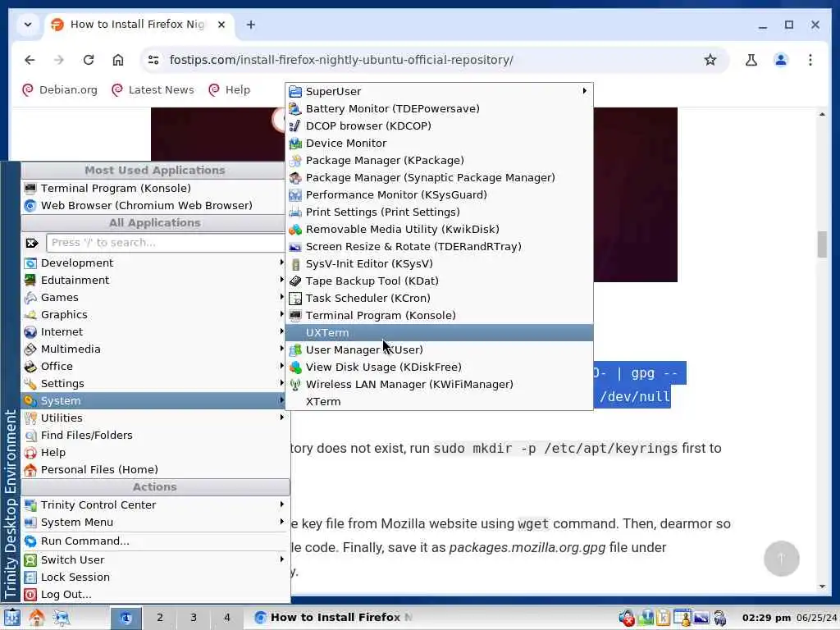Image resolution: width=840 pixels, height=630 pixels.
Task: Open Debian.org bookmark
Action: tap(59, 89)
